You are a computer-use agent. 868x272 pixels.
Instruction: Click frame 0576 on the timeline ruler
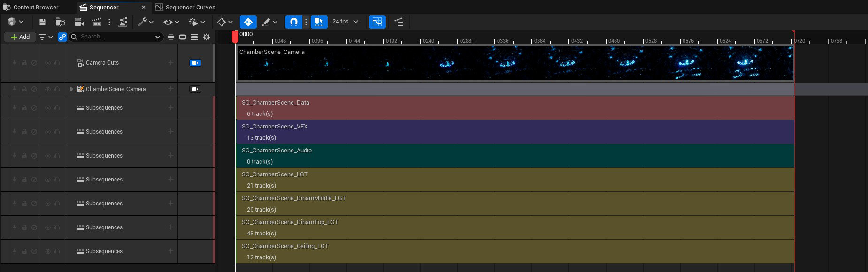click(x=688, y=41)
